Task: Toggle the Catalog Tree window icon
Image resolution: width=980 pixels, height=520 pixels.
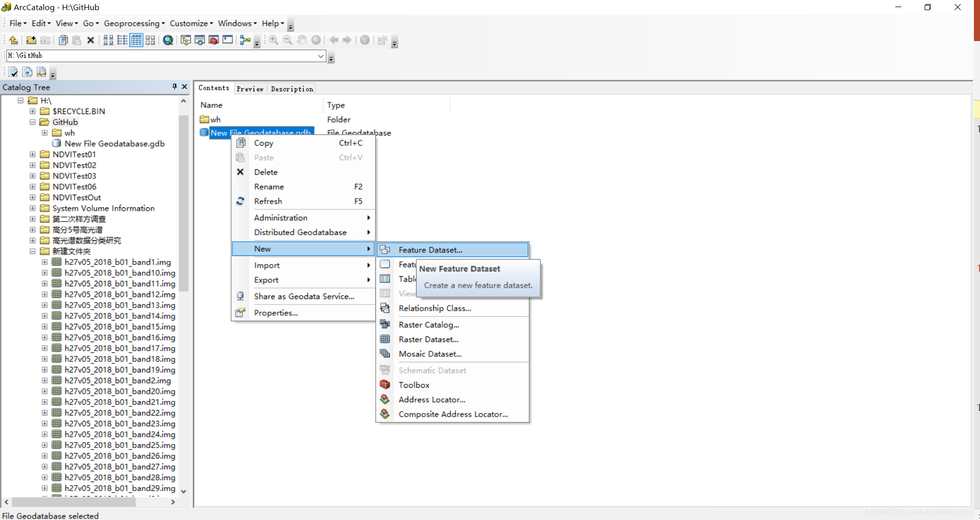Action: 186,40
